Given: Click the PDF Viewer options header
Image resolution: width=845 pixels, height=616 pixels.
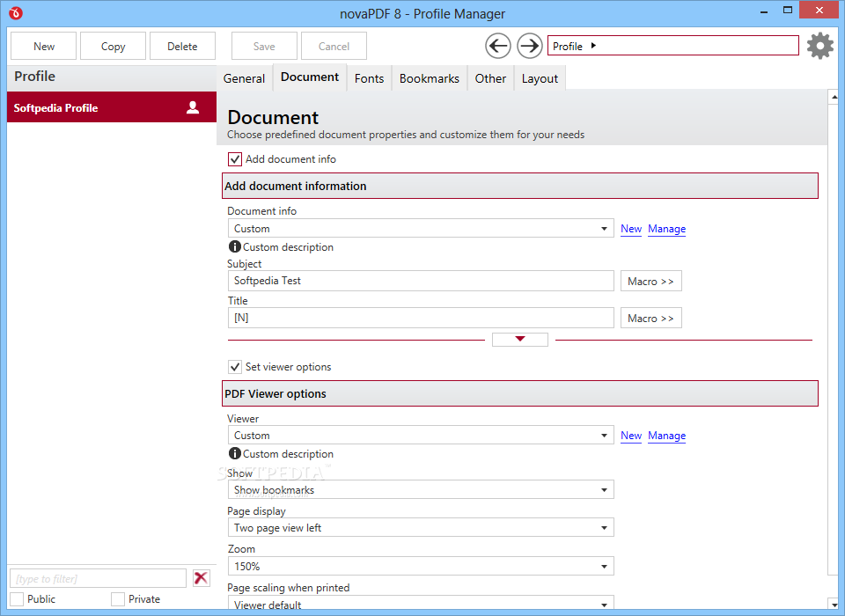Looking at the screenshot, I should click(x=520, y=393).
